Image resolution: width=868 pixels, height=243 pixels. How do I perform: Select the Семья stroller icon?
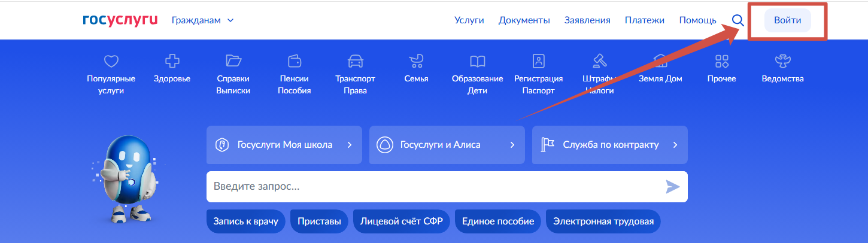click(416, 61)
